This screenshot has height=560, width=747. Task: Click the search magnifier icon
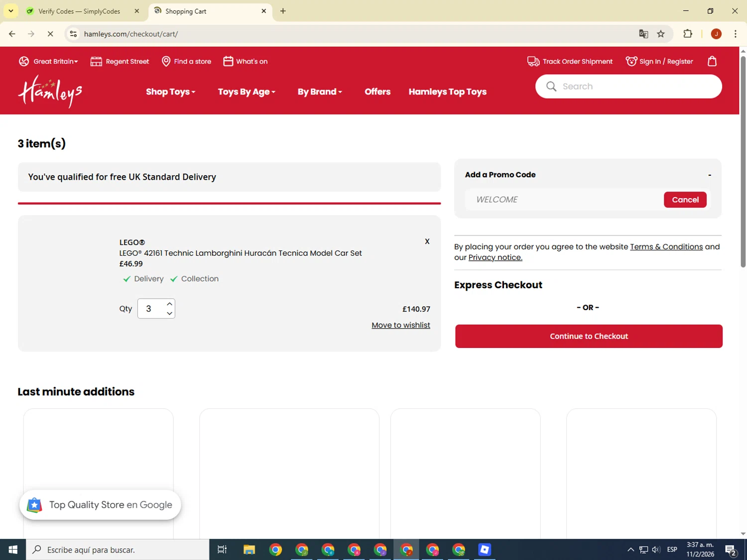click(551, 87)
